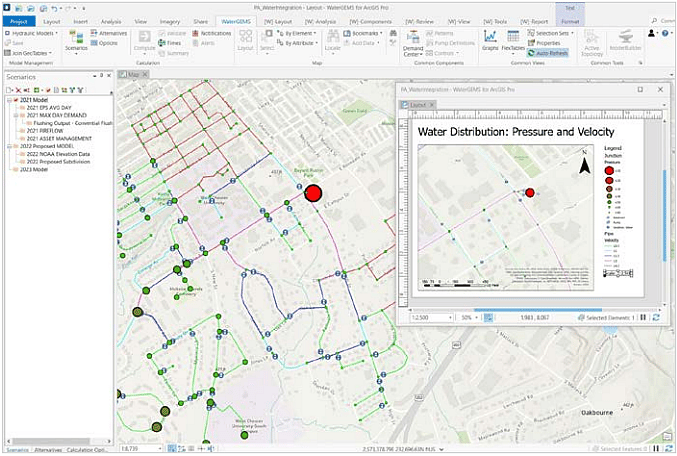
Task: Open By Attribute selection dropdown
Action: (x=298, y=43)
